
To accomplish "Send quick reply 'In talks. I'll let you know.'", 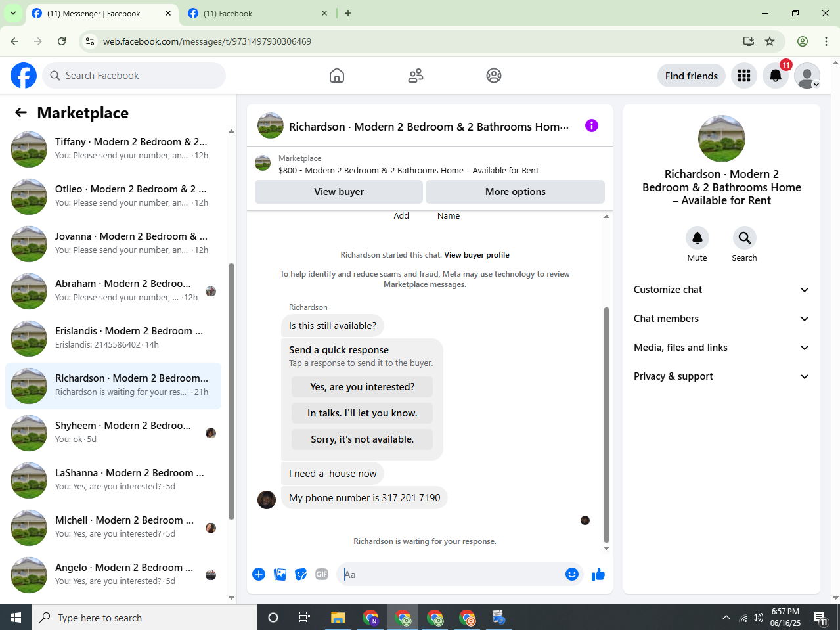I will pyautogui.click(x=363, y=413).
